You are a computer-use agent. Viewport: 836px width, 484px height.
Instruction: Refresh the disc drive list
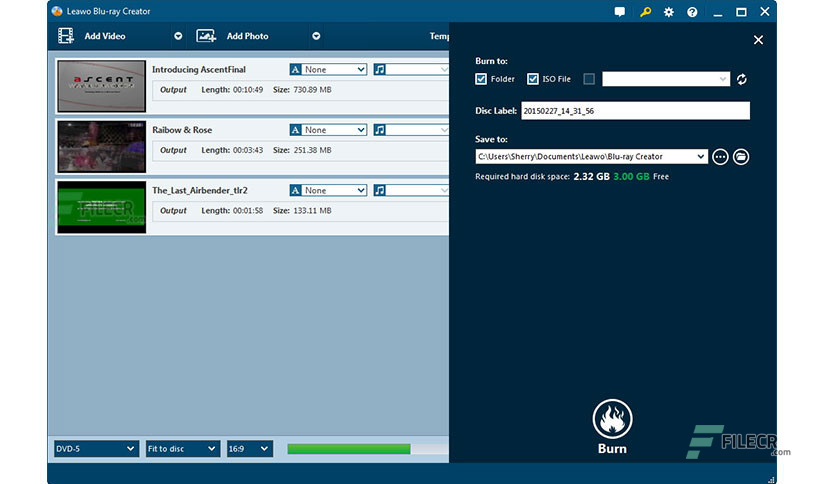[742, 79]
